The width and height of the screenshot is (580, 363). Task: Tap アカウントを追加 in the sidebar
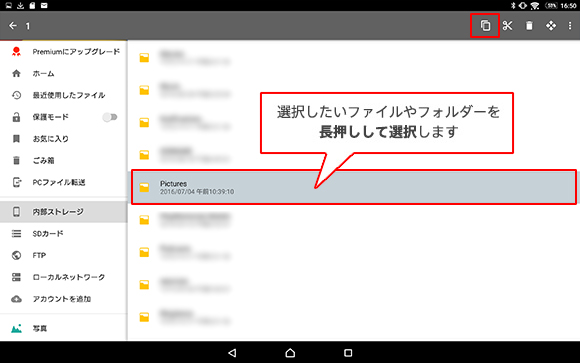pyautogui.click(x=64, y=299)
